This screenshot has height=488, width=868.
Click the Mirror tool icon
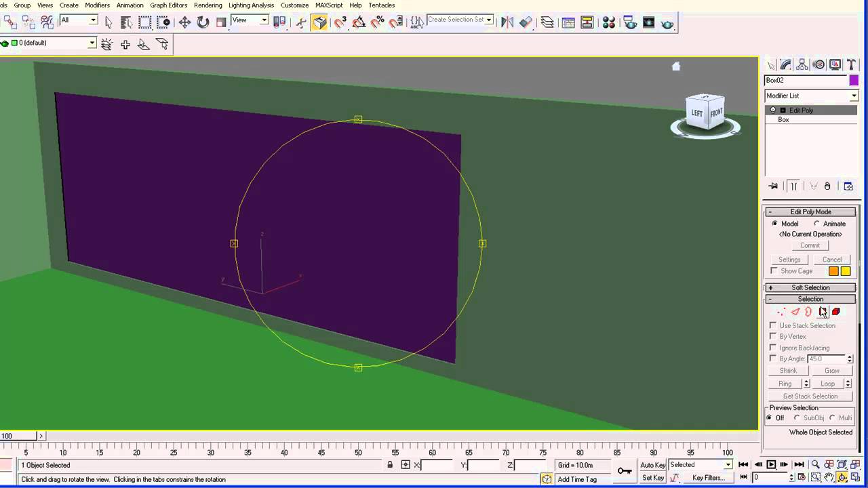coord(507,22)
